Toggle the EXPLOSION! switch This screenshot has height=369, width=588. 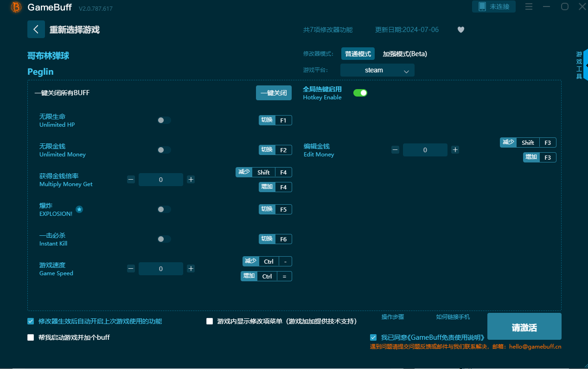coord(164,209)
